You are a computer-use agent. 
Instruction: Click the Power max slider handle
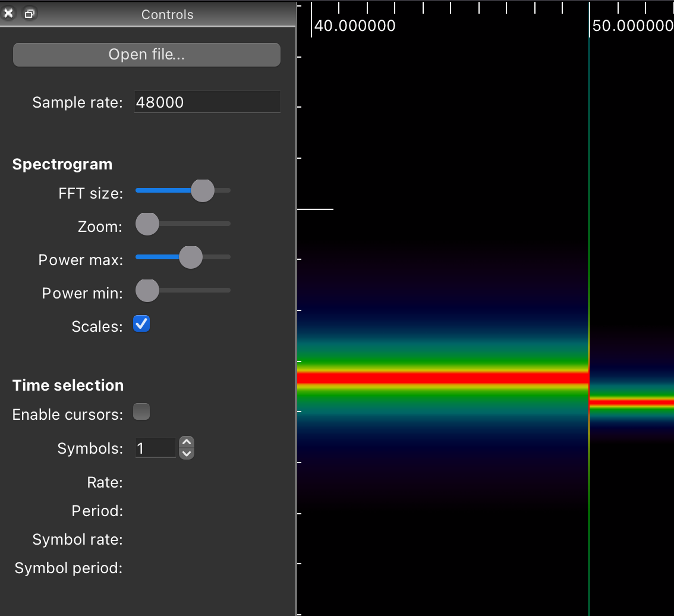tap(190, 257)
